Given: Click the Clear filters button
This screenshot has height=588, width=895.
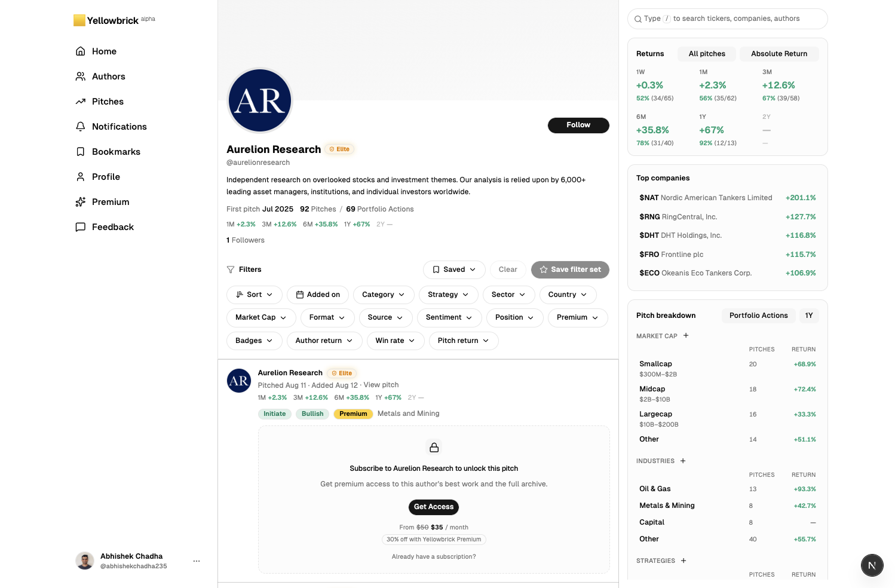Looking at the screenshot, I should pos(508,269).
